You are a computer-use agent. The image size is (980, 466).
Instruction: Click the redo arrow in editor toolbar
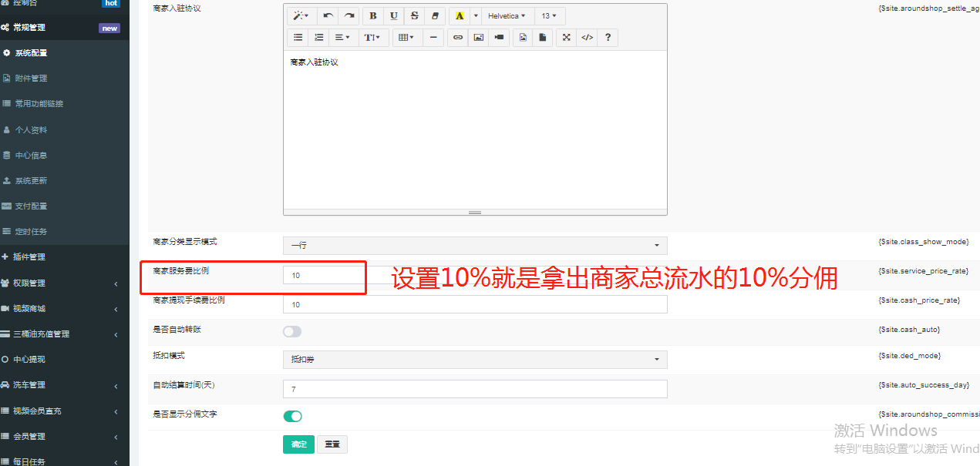[349, 15]
